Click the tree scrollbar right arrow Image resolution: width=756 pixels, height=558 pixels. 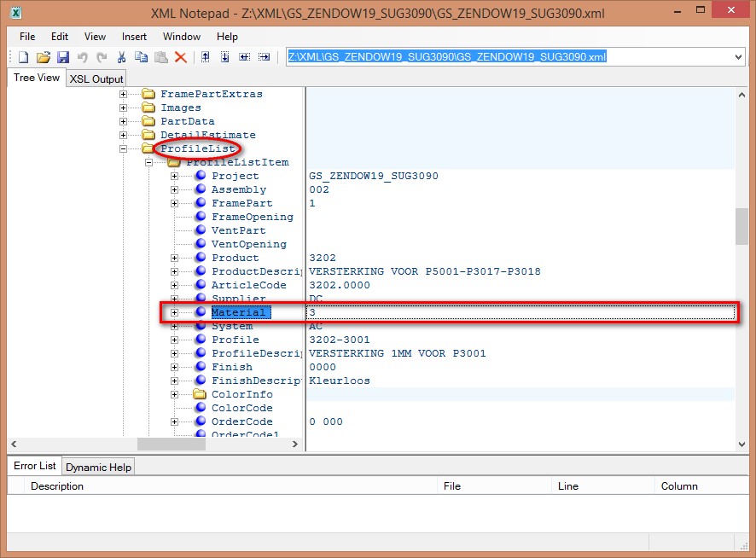click(295, 444)
